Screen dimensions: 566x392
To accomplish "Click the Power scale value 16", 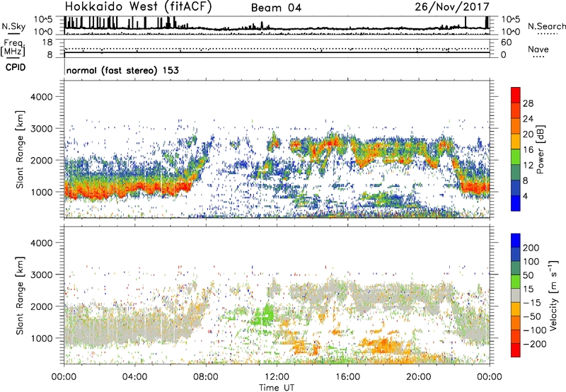I will click(528, 150).
